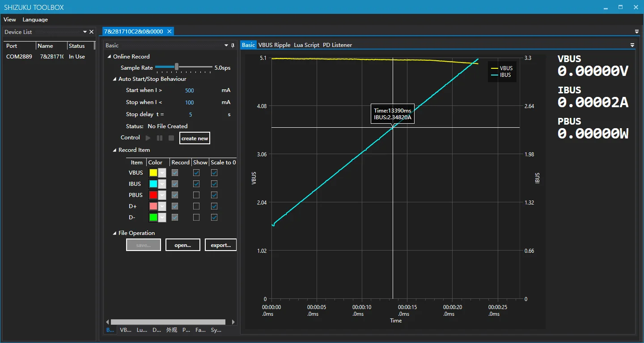644x343 pixels.
Task: Click the pause icon in Control
Action: (x=160, y=138)
